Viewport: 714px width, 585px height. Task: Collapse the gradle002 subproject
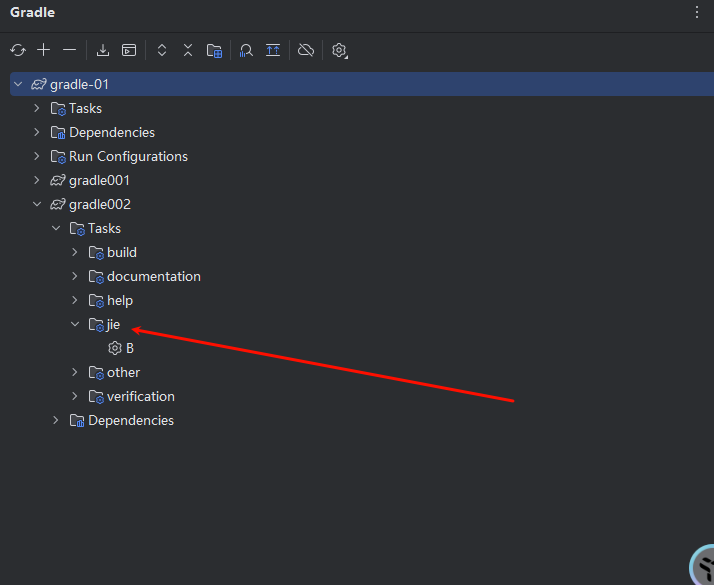37,204
